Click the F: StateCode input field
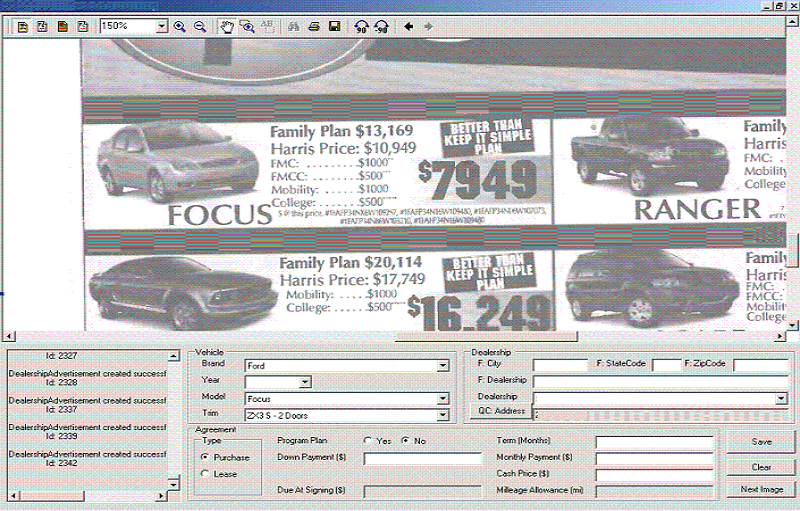Screen dimensions: 800x511 [667, 365]
